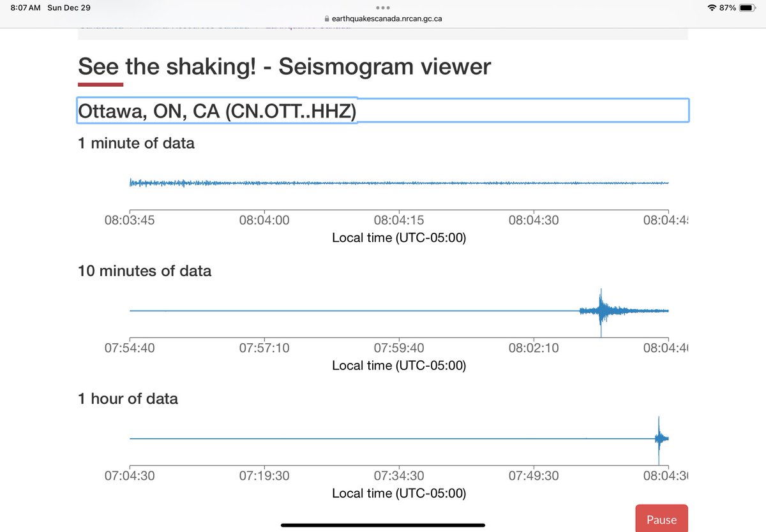Click Local time label under 1 minute chart
This screenshot has width=766, height=532.
pyautogui.click(x=399, y=238)
